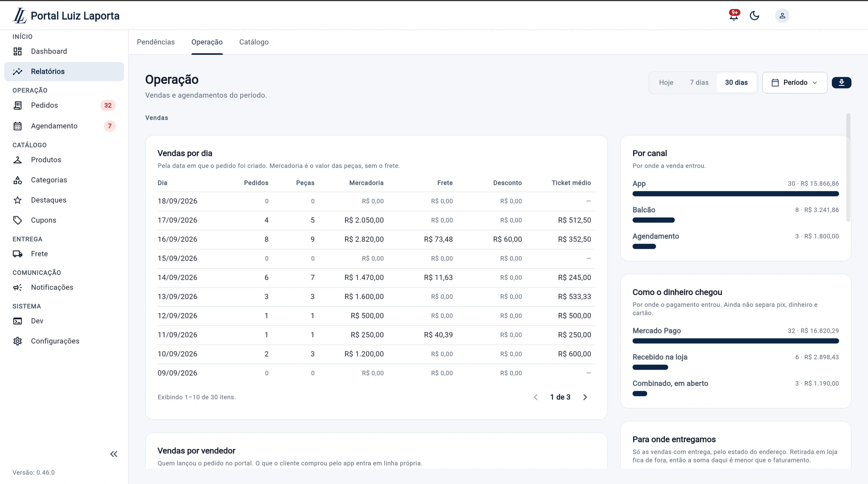Click the Mercadoria column header
The image size is (868, 484).
tap(366, 183)
